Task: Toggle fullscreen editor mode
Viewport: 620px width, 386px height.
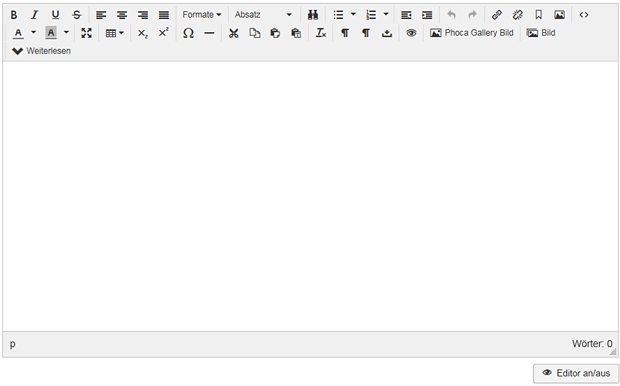Action: click(87, 33)
